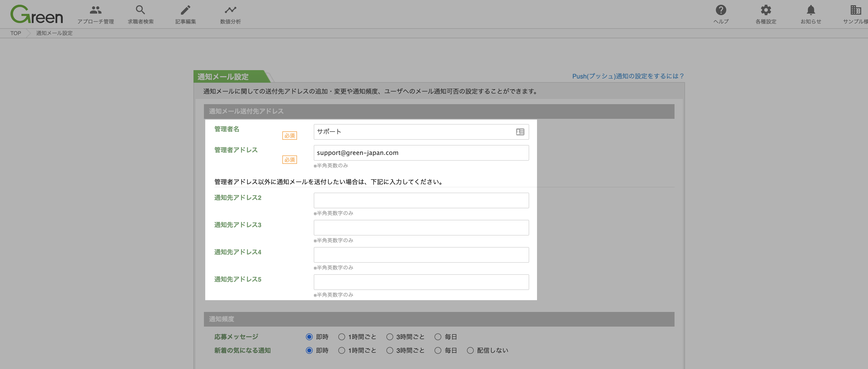The image size is (868, 369).
Task: Click the お知らせ bell icon
Action: click(x=811, y=10)
